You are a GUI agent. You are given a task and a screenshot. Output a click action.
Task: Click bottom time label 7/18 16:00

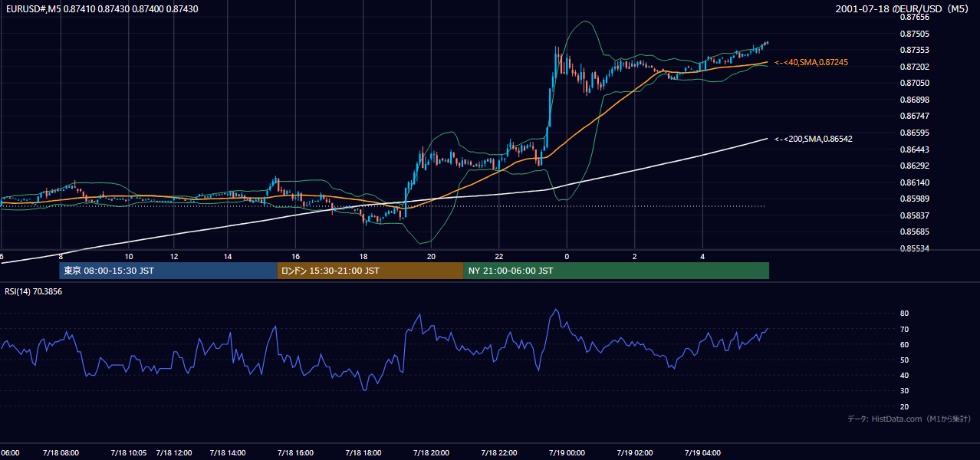point(295,452)
